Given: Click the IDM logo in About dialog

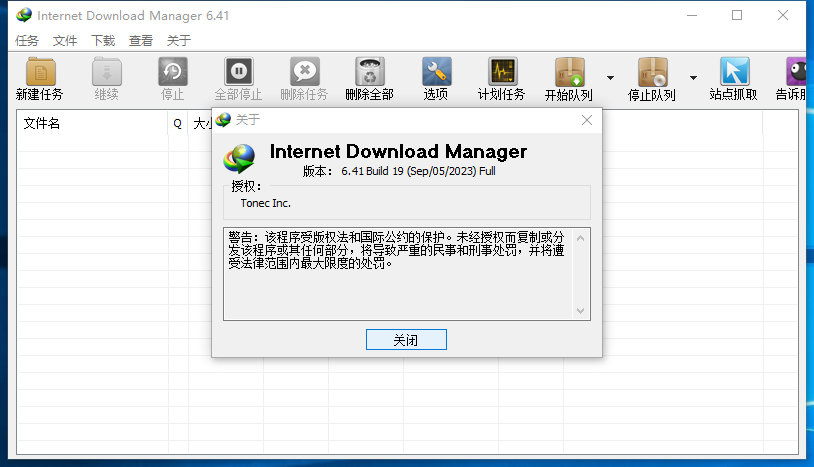Looking at the screenshot, I should pyautogui.click(x=239, y=159).
